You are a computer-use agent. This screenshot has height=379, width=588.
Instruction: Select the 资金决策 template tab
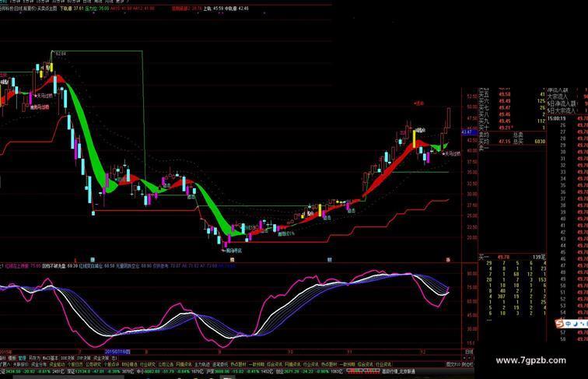(x=101, y=358)
